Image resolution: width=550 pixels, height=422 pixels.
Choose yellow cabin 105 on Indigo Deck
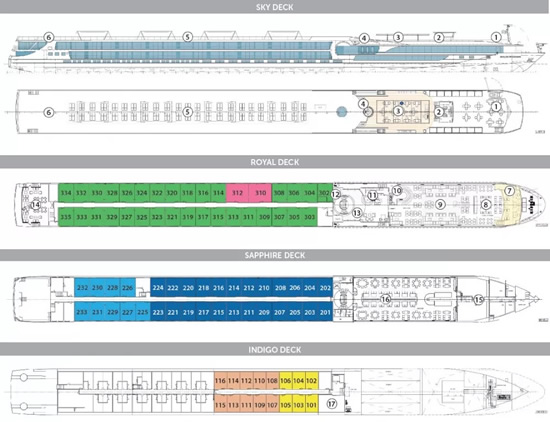pyautogui.click(x=286, y=405)
